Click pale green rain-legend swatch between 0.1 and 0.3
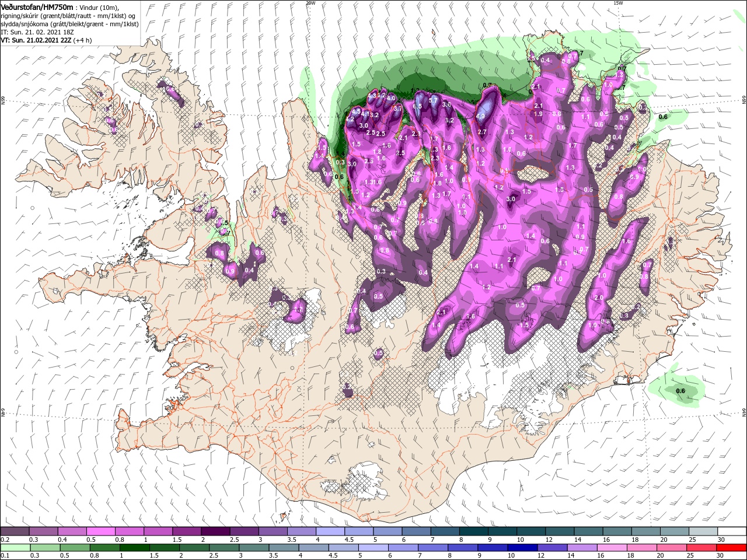Image resolution: width=747 pixels, height=560 pixels. pyautogui.click(x=15, y=547)
